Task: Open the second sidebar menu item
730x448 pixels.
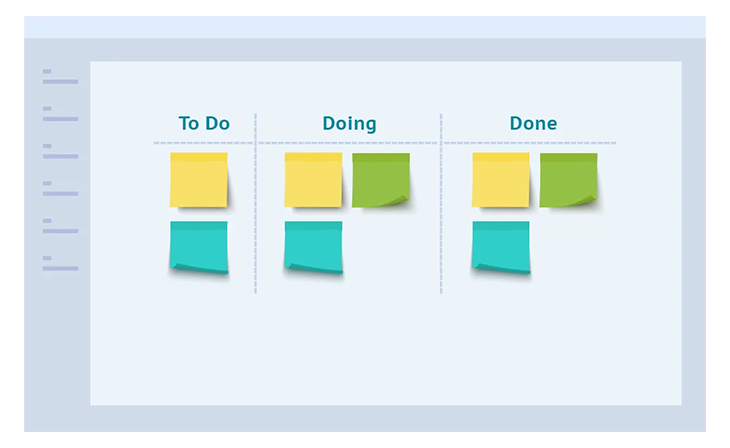Action: 61,114
